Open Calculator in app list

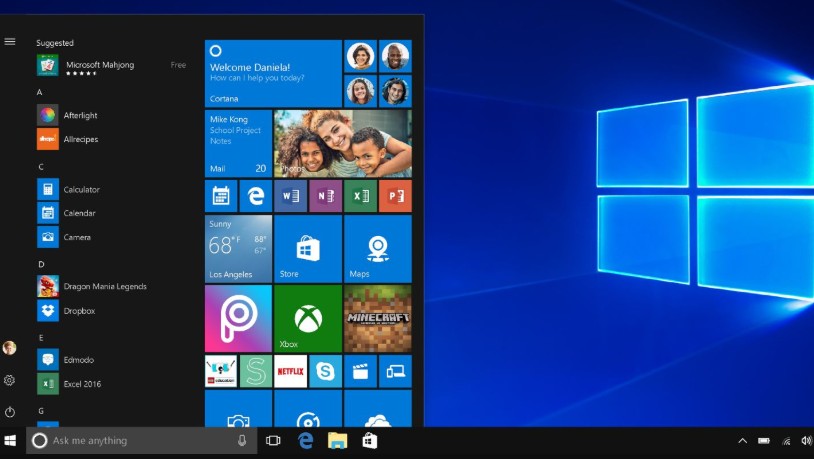pyautogui.click(x=69, y=190)
